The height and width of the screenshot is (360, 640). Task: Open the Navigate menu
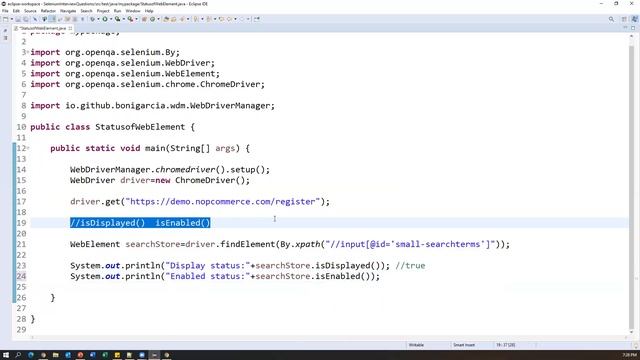(x=68, y=11)
